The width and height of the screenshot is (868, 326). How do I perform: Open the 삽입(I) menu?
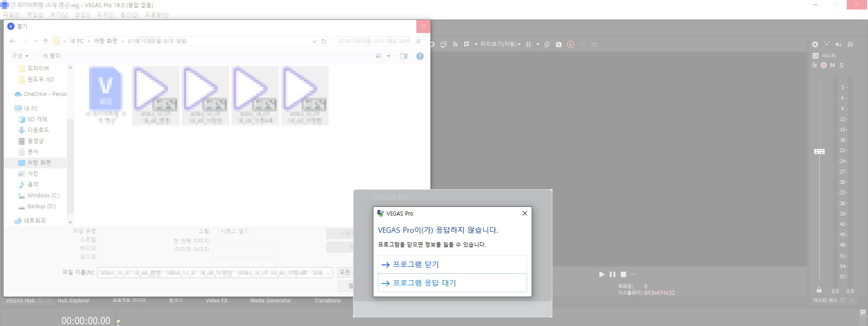[82, 15]
